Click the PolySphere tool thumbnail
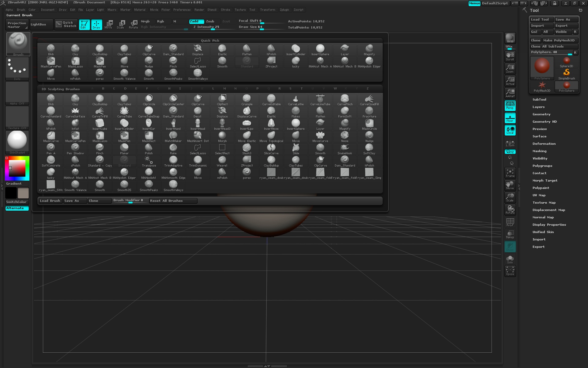588x368 pixels. [542, 68]
